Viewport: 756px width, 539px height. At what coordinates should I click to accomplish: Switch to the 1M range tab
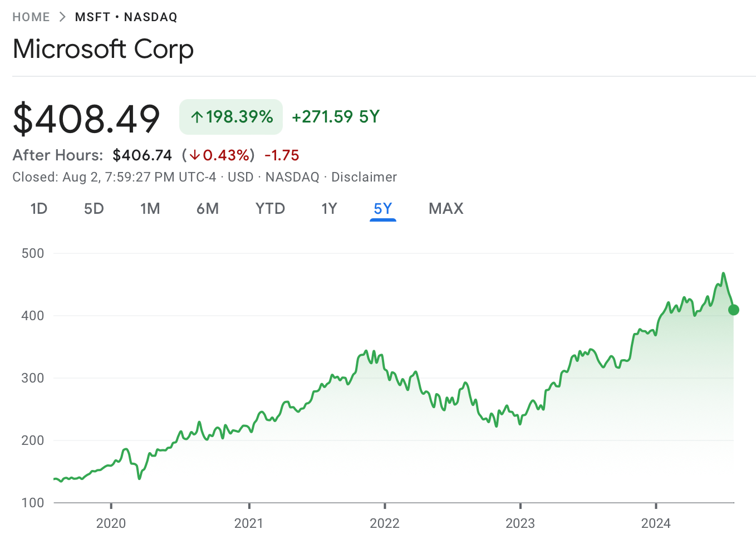[x=150, y=209]
